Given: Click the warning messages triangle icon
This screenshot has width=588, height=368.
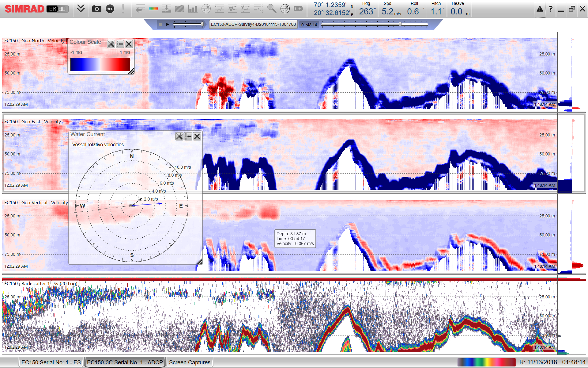Looking at the screenshot, I should 540,9.
